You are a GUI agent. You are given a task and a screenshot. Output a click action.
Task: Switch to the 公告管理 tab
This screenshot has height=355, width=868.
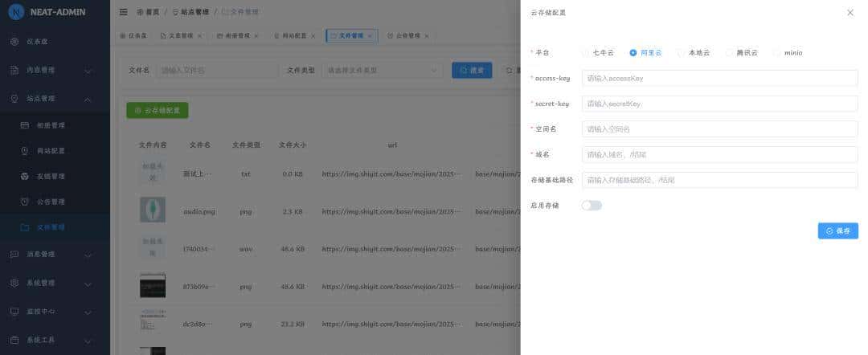[407, 36]
